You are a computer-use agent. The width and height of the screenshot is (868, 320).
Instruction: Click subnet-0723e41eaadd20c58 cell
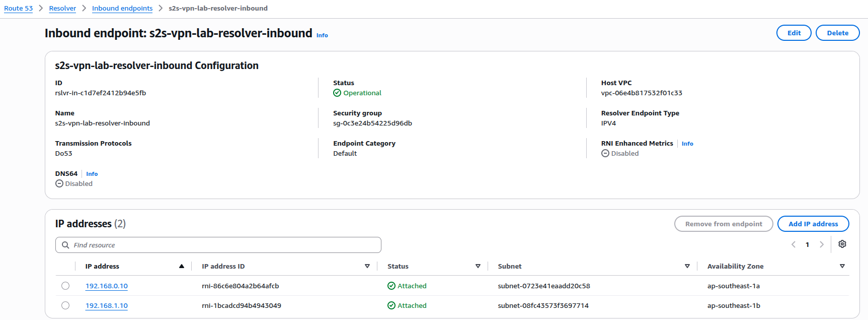[x=544, y=286]
